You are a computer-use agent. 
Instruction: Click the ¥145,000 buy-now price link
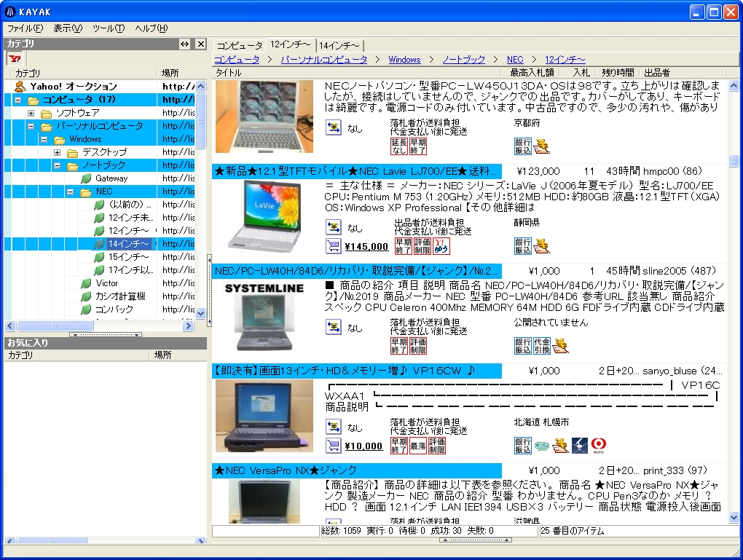[x=366, y=246]
